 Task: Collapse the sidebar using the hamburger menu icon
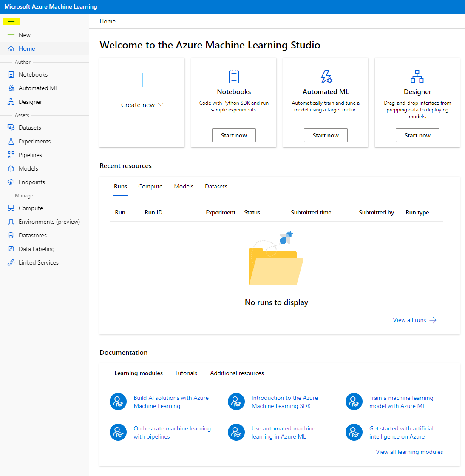point(11,21)
